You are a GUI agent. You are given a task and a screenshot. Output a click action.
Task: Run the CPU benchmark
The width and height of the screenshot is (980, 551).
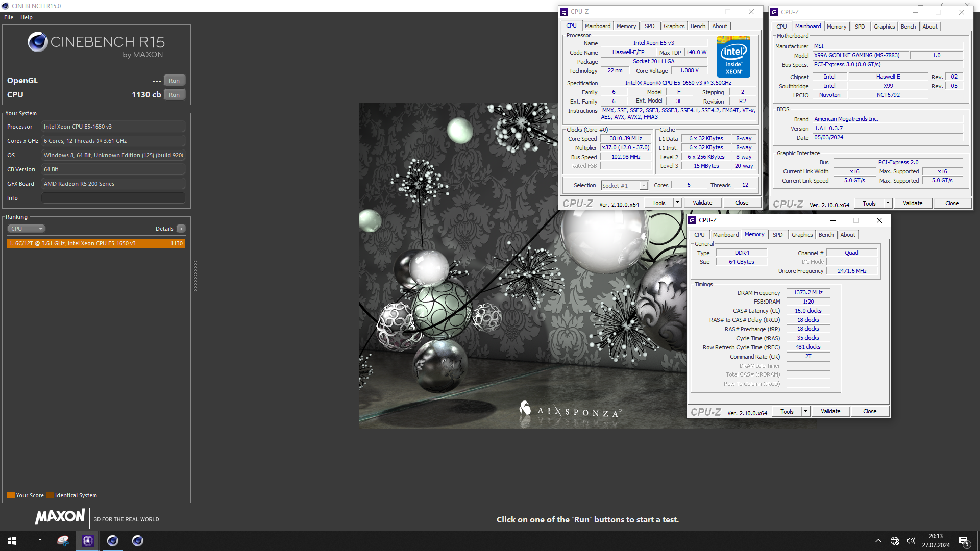tap(175, 95)
